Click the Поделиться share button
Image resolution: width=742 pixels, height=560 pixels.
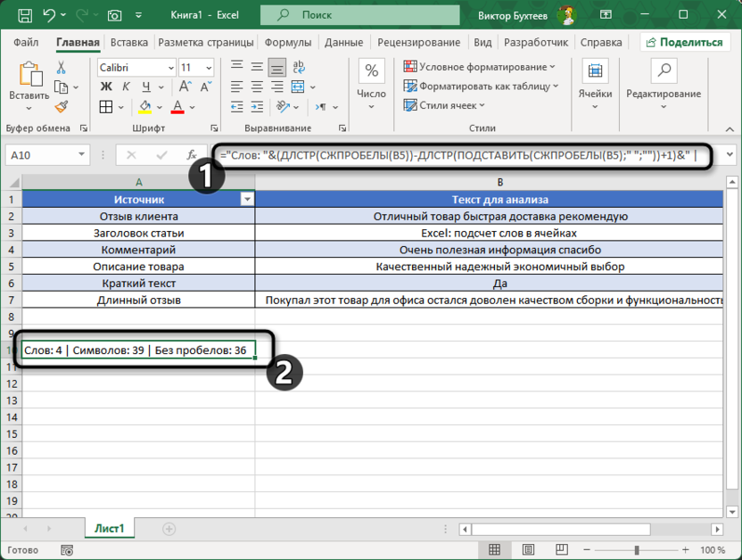[686, 42]
